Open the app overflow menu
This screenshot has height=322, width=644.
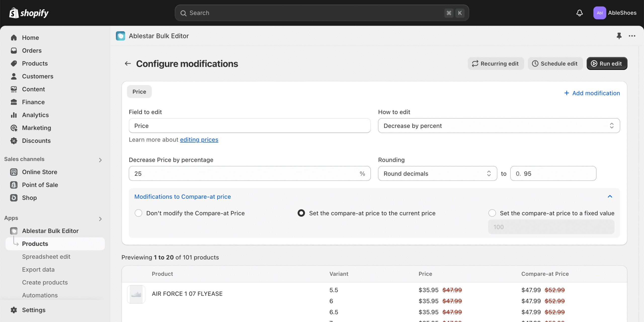(x=632, y=36)
